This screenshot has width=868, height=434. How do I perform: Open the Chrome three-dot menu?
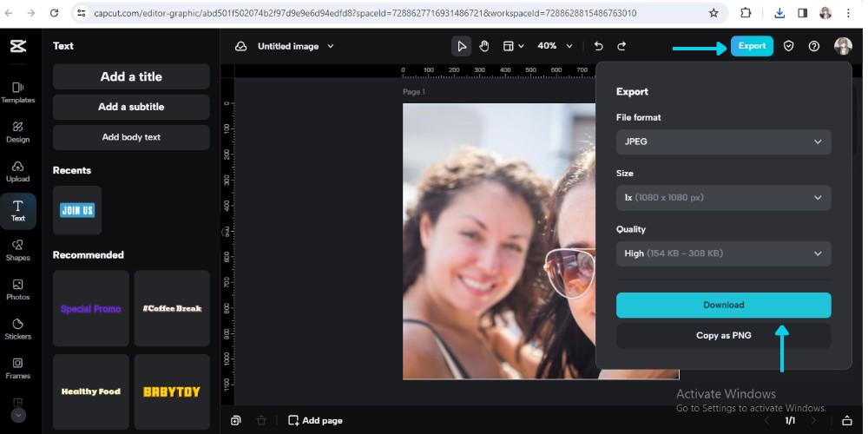(x=849, y=13)
